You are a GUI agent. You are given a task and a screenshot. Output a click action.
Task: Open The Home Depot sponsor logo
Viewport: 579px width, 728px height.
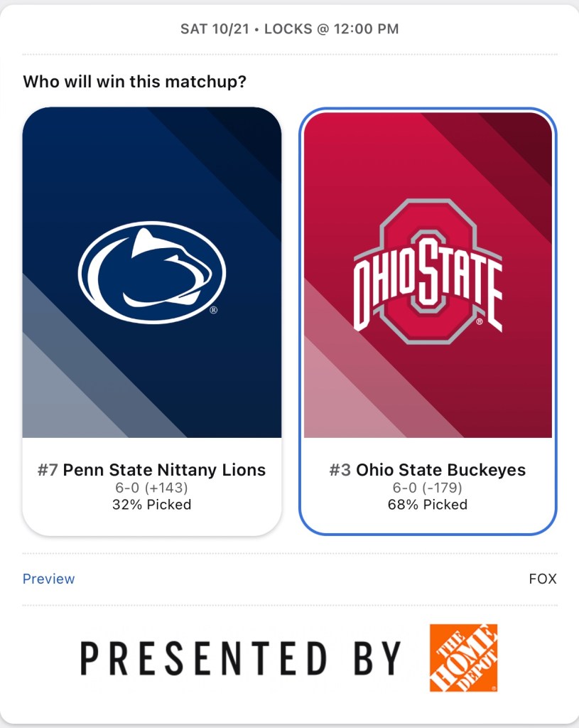point(463,658)
